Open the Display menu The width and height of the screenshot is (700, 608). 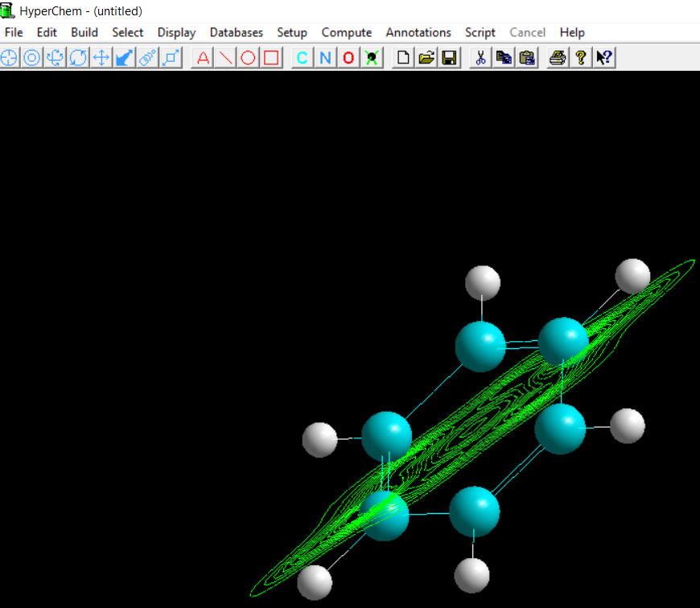click(x=177, y=32)
